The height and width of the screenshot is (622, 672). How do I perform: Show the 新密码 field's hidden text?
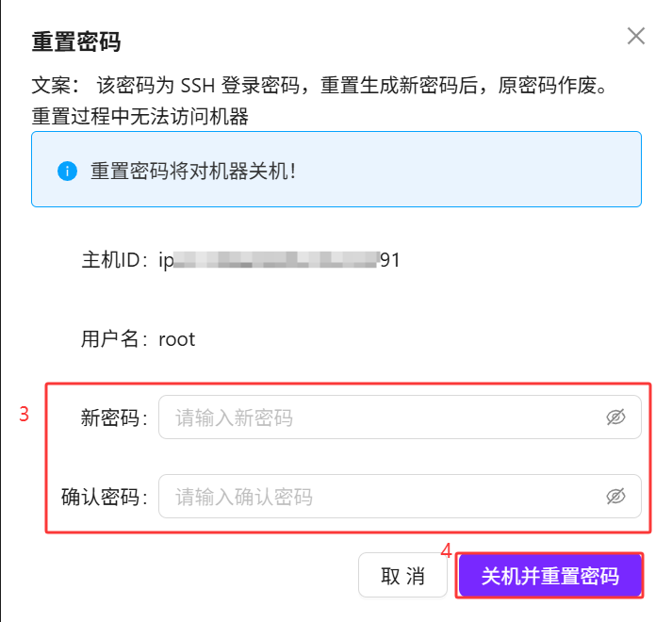tap(615, 417)
